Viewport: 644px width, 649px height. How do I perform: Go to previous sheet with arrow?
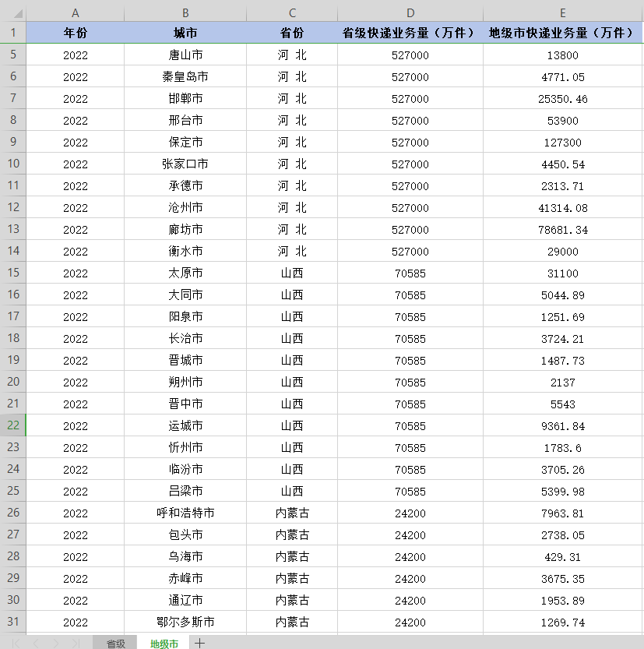35,644
